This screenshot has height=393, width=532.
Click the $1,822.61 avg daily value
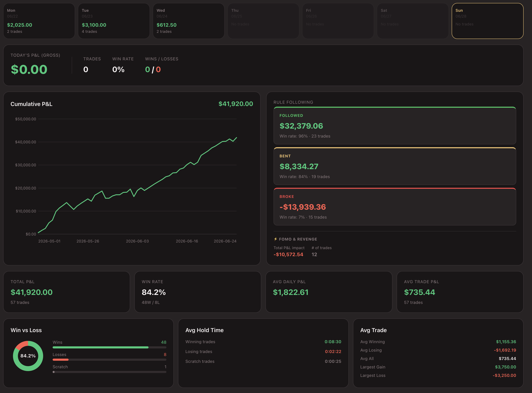pyautogui.click(x=291, y=292)
